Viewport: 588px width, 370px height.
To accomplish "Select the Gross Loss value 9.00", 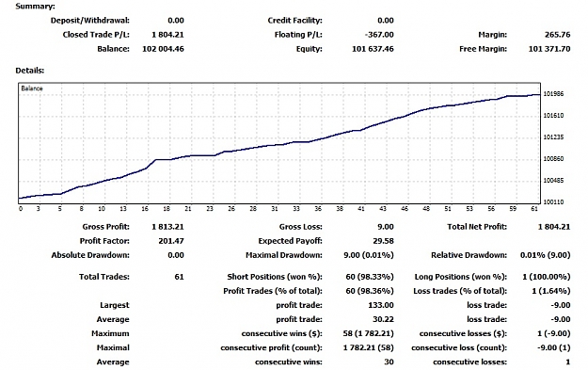I will point(386,227).
